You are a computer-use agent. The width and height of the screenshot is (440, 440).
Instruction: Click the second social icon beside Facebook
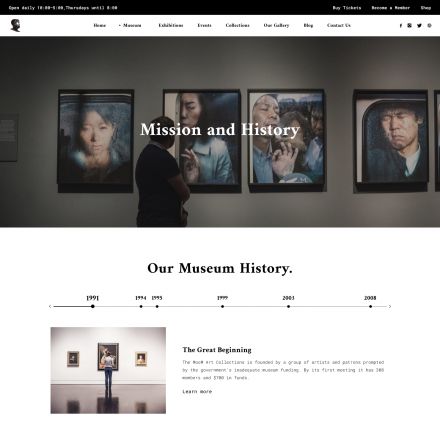(409, 25)
